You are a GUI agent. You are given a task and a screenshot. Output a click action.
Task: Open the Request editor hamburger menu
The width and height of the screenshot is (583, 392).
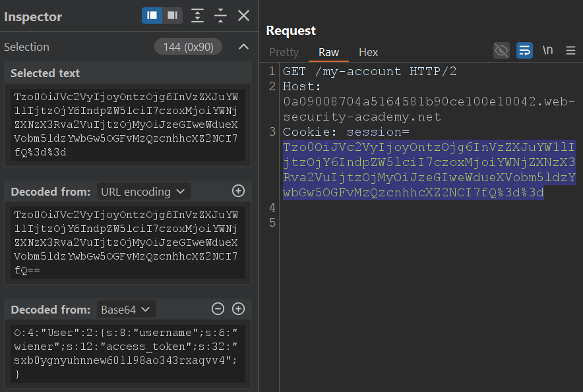point(570,51)
